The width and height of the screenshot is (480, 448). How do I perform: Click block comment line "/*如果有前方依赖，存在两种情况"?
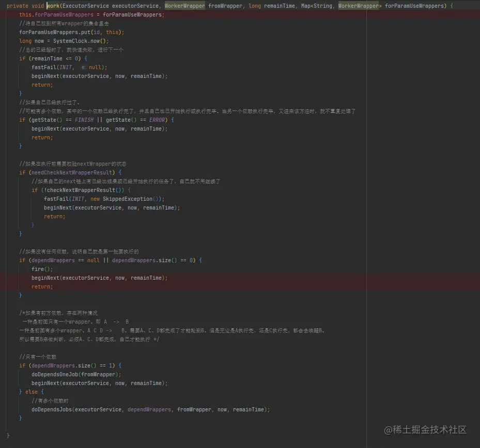pyautogui.click(x=58, y=313)
